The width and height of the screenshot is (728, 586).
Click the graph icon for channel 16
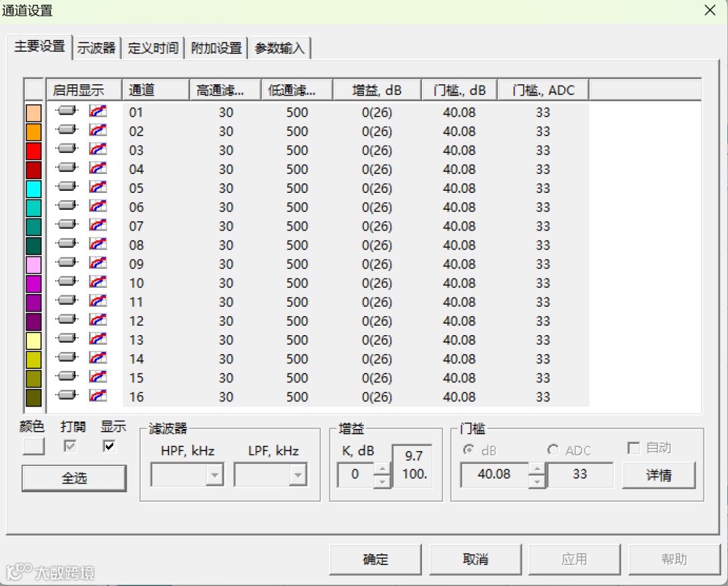98,395
